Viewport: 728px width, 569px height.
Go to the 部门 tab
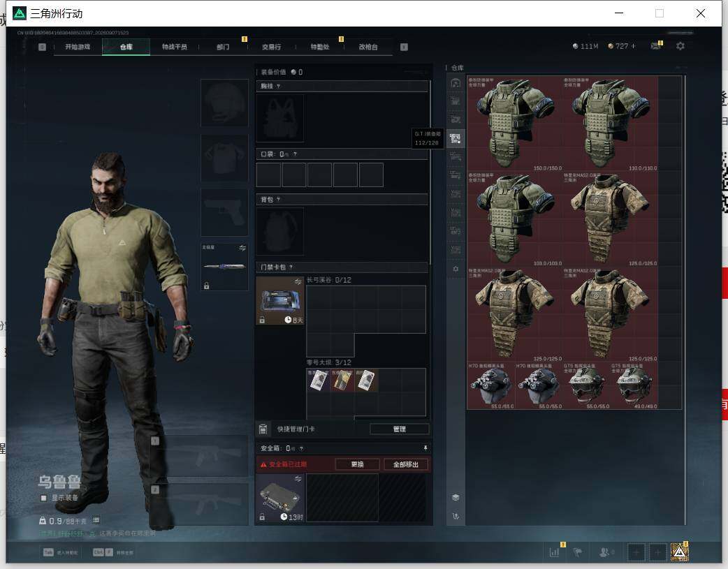[223, 47]
